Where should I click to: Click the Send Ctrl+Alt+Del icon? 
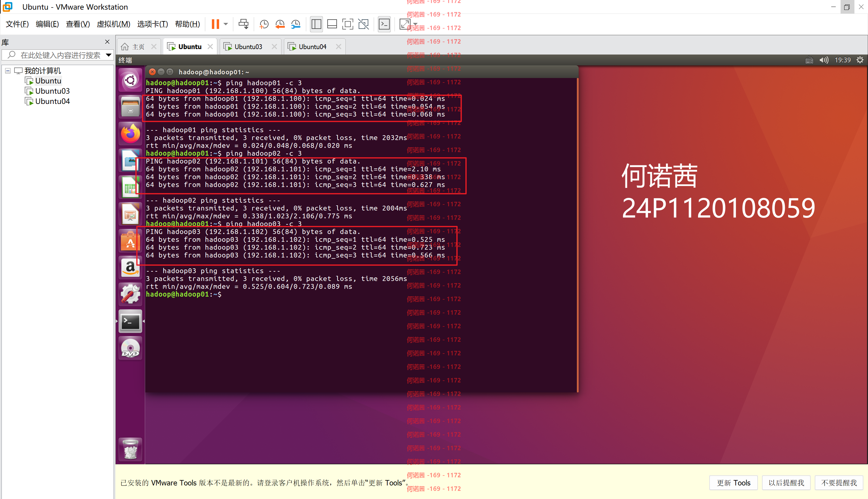click(244, 24)
